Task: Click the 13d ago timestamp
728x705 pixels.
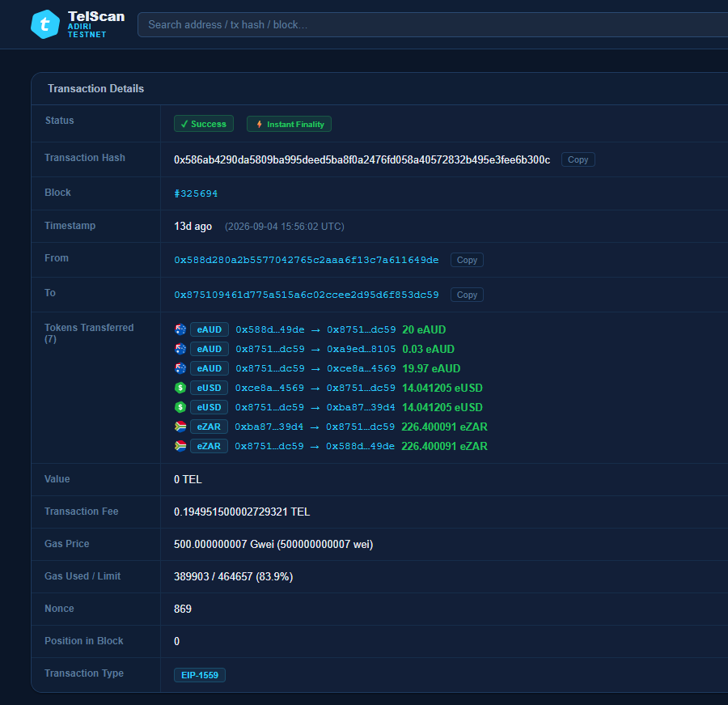Action: 193,227
